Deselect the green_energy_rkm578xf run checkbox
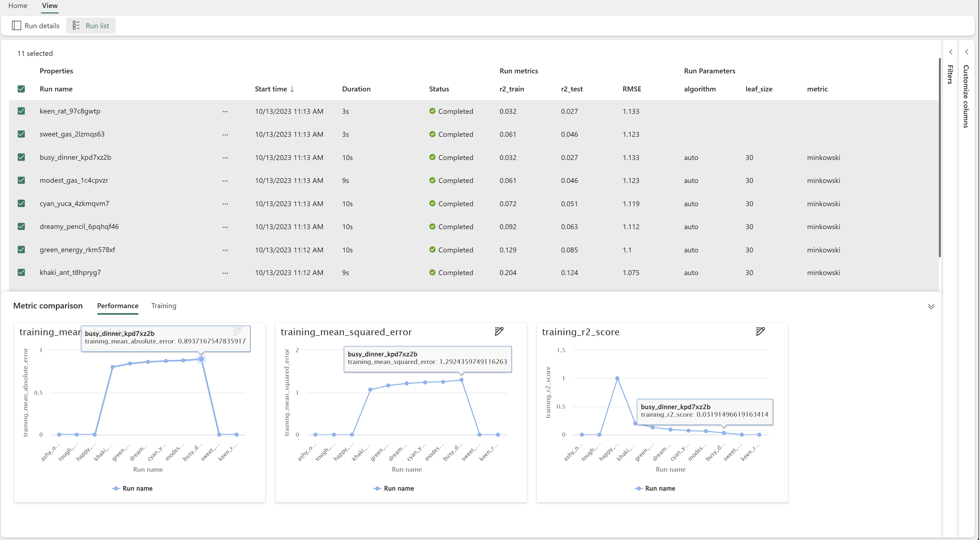The width and height of the screenshot is (980, 540). click(21, 250)
